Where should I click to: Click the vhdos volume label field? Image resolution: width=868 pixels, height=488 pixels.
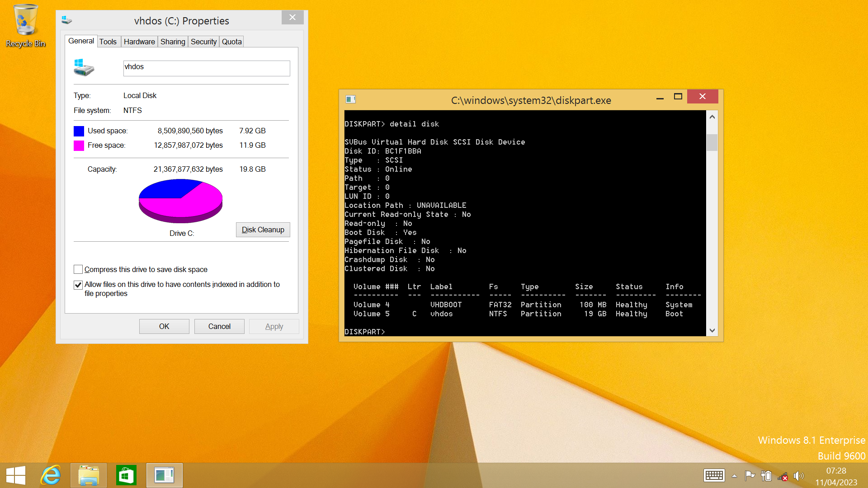tap(207, 68)
